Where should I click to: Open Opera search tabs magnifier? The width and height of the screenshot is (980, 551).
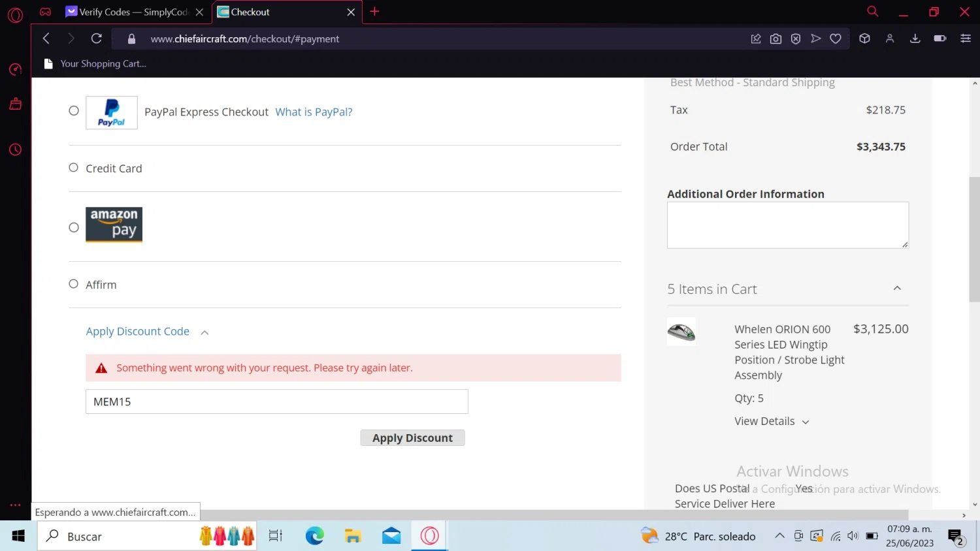click(x=872, y=11)
